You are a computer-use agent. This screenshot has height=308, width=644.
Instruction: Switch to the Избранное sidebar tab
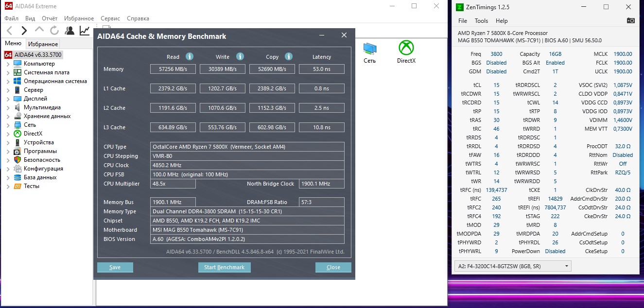pyautogui.click(x=42, y=44)
